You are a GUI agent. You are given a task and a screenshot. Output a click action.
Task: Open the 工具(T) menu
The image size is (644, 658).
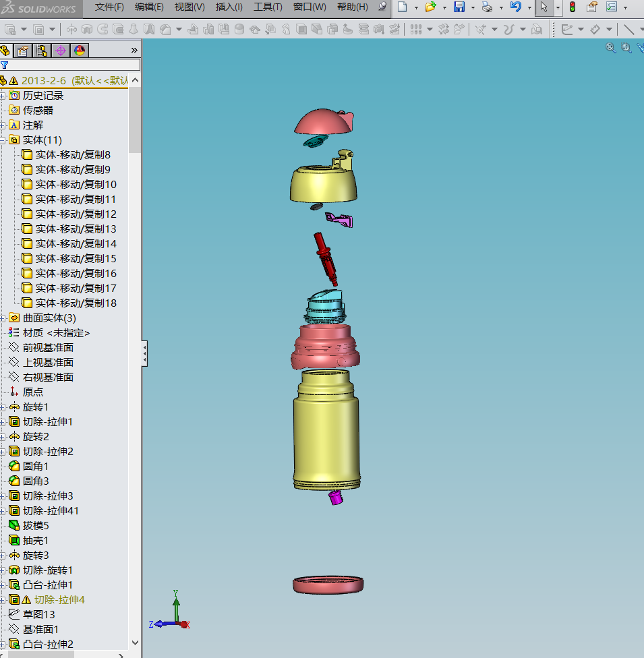click(x=268, y=7)
